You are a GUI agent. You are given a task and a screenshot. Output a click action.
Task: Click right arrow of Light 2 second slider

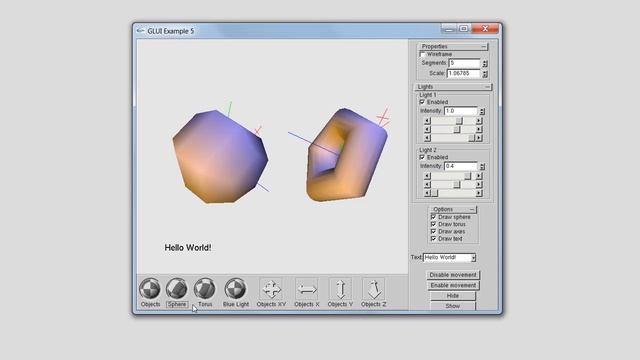click(479, 184)
